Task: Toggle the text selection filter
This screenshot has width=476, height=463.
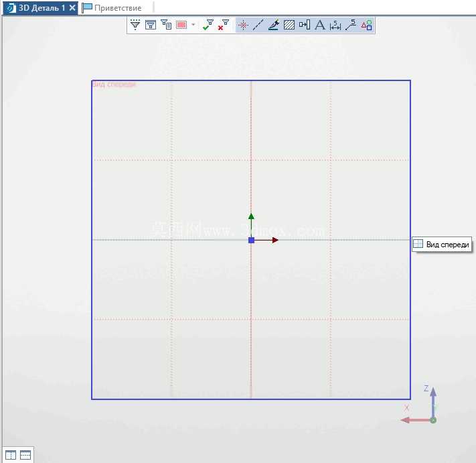Action: [x=320, y=25]
